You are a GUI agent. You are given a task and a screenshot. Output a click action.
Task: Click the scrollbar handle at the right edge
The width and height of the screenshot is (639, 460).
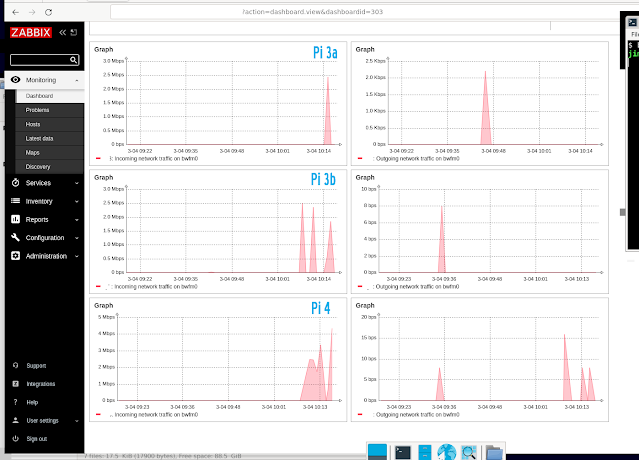click(x=622, y=212)
